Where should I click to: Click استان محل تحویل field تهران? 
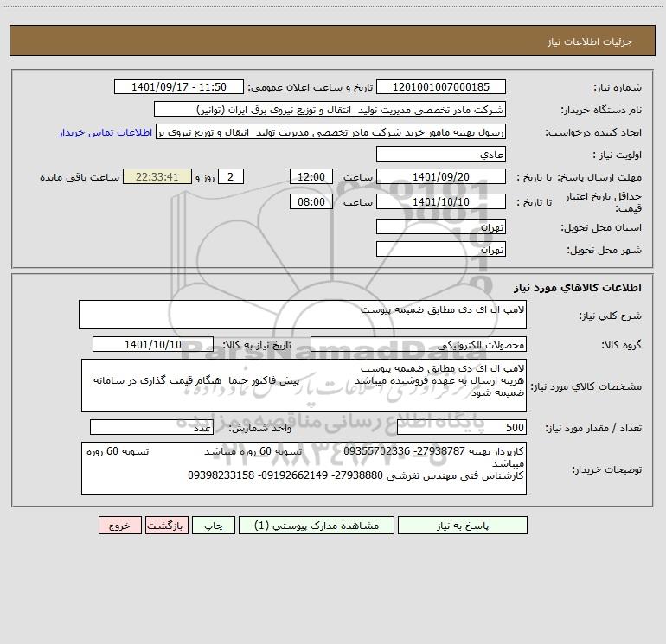click(x=441, y=226)
